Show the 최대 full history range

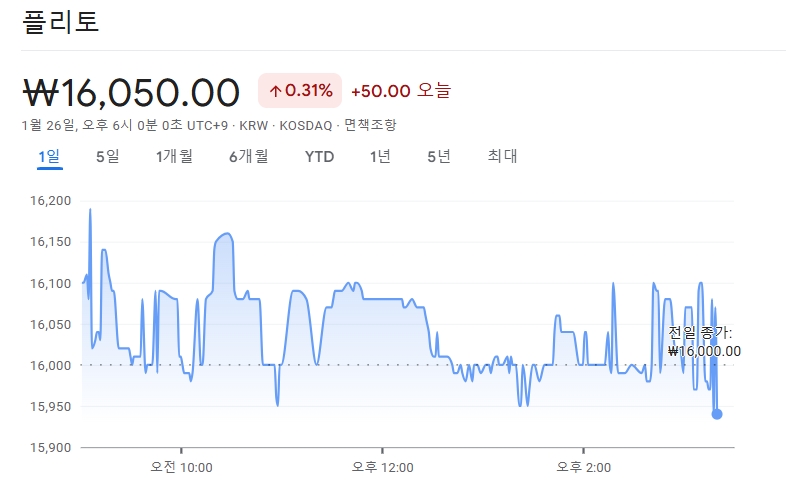502,156
